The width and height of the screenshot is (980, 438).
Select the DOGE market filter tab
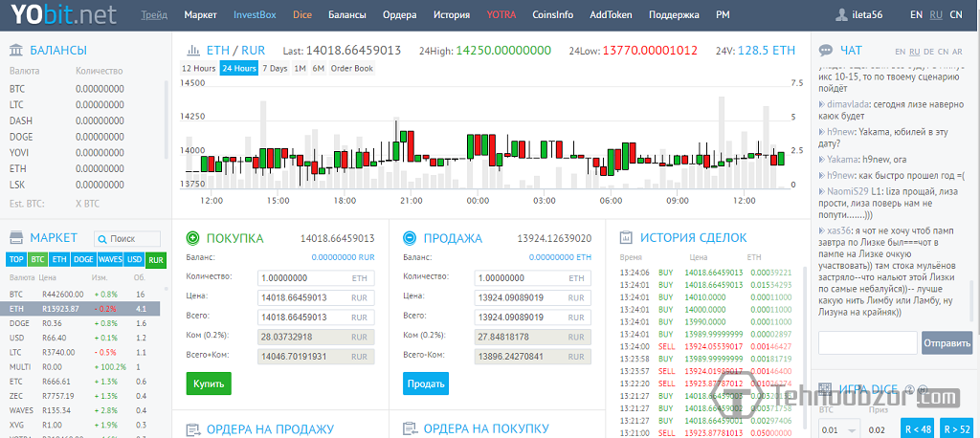click(x=82, y=259)
